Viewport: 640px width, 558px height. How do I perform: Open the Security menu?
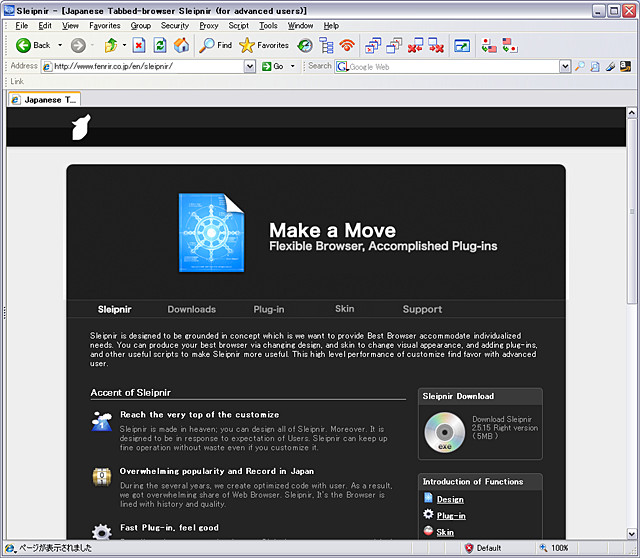tap(175, 26)
